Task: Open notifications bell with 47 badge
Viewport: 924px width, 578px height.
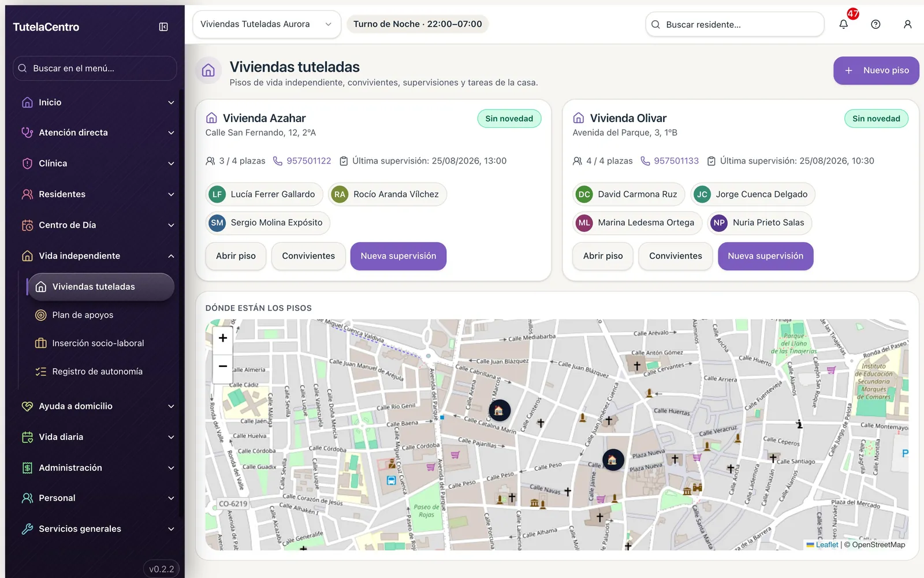Action: click(x=844, y=24)
